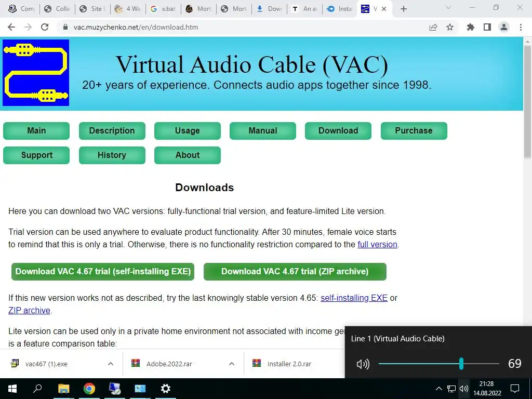Bookmark this page with the star icon
This screenshot has height=399, width=532.
(450, 27)
